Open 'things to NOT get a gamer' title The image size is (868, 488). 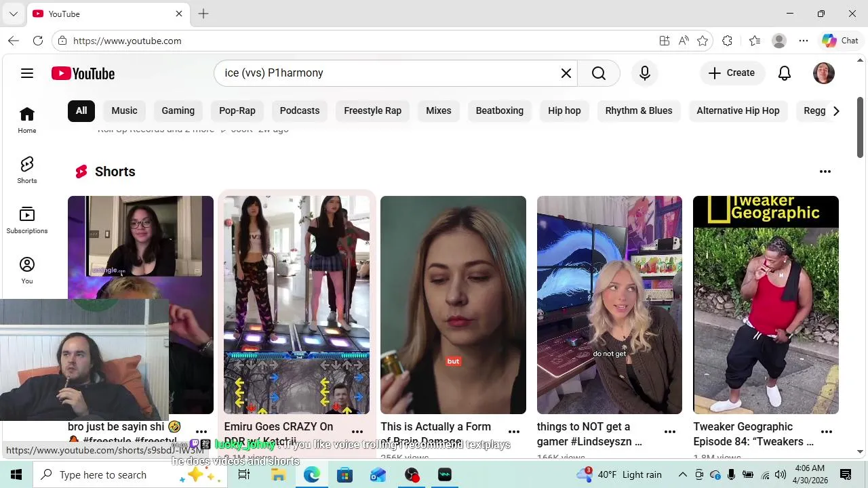[589, 434]
